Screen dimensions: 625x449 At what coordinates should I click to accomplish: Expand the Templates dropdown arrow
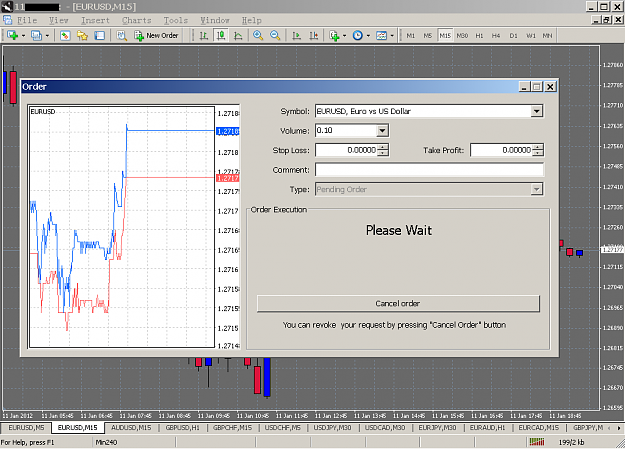392,36
